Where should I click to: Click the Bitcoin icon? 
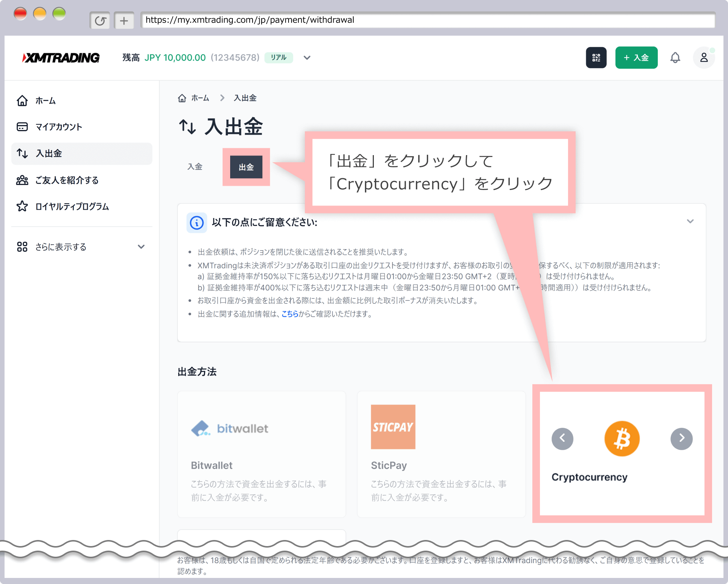[622, 439]
